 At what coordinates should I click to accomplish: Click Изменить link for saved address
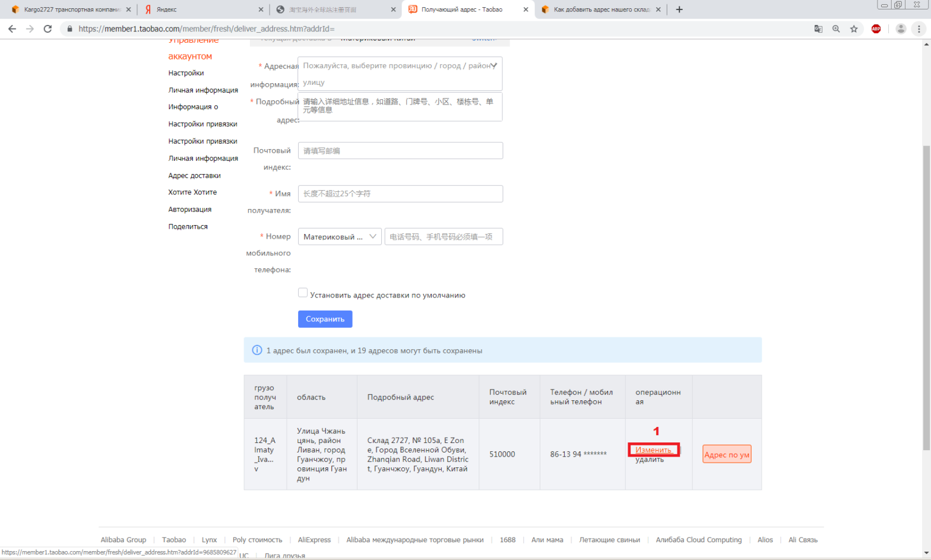(653, 450)
